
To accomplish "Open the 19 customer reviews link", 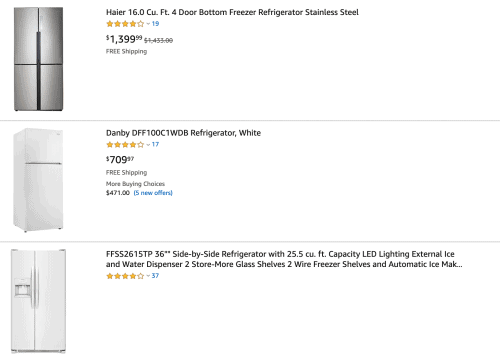I will [155, 24].
